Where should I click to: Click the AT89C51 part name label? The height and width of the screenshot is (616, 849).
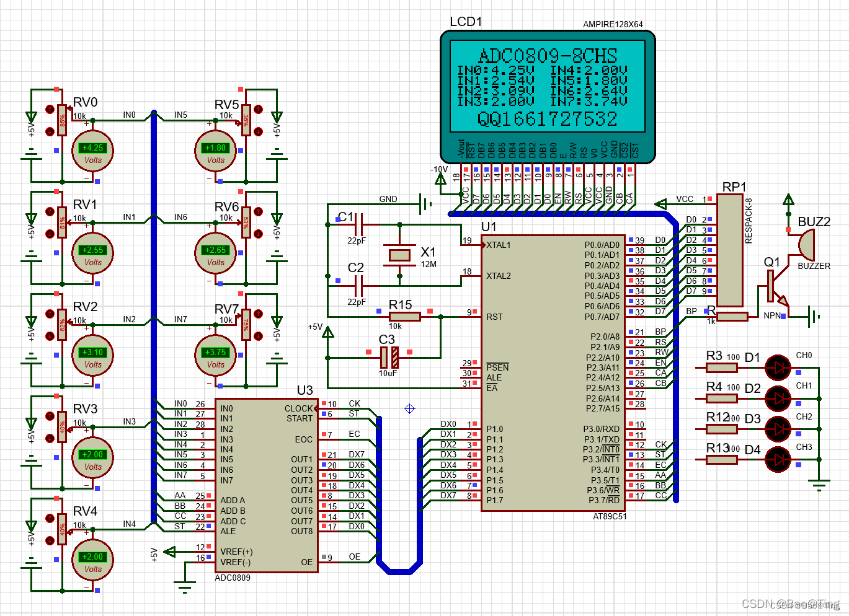(610, 516)
